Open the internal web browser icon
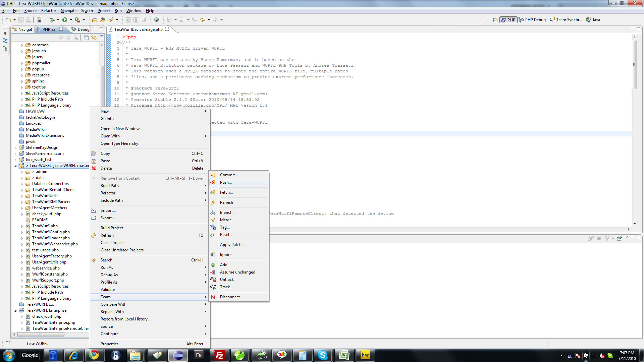This screenshot has width=644, height=362. (x=156, y=19)
